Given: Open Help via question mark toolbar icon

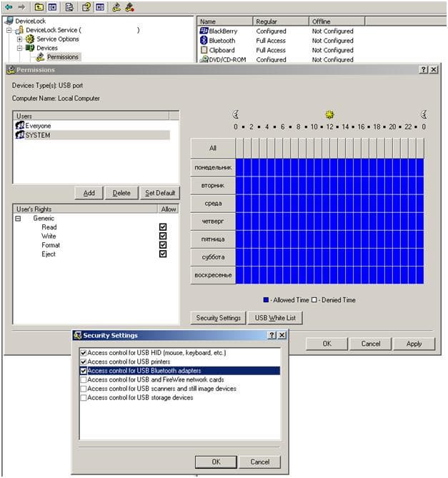Looking at the screenshot, I should 86,6.
